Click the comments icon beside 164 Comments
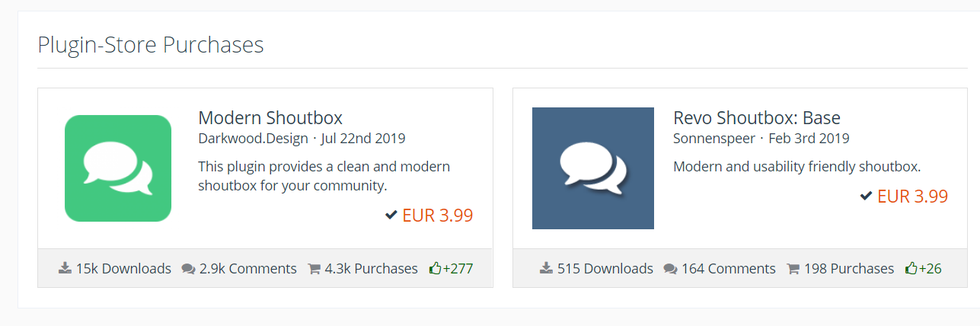Viewport: 980px width, 326px height. 670,269
